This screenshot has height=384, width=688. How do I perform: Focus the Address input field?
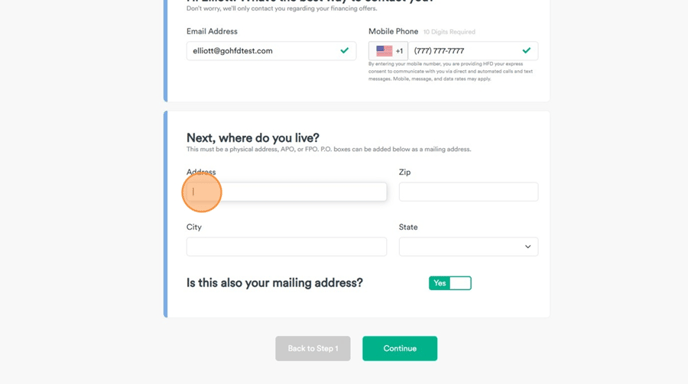coord(287,192)
